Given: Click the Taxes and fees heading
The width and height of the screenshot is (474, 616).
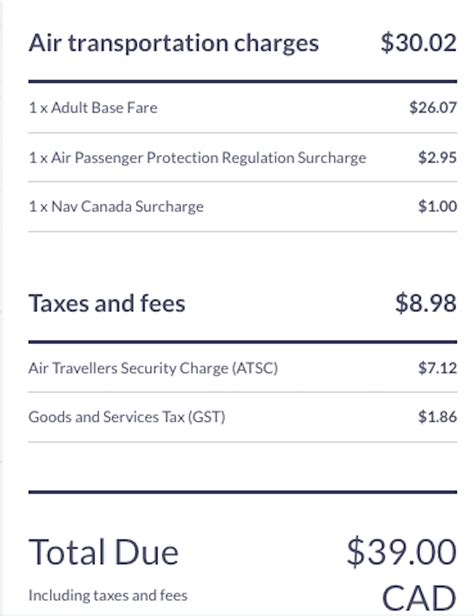Looking at the screenshot, I should point(107,304).
